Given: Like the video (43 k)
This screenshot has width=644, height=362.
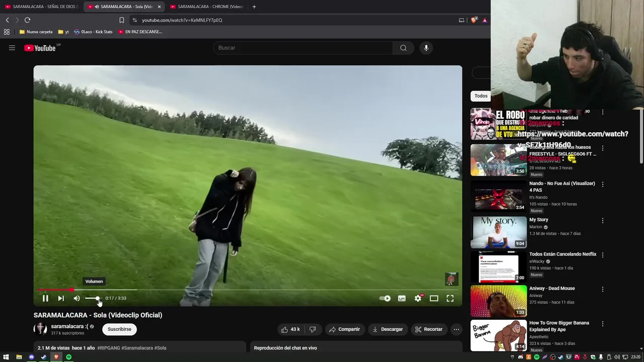Looking at the screenshot, I should click(291, 329).
